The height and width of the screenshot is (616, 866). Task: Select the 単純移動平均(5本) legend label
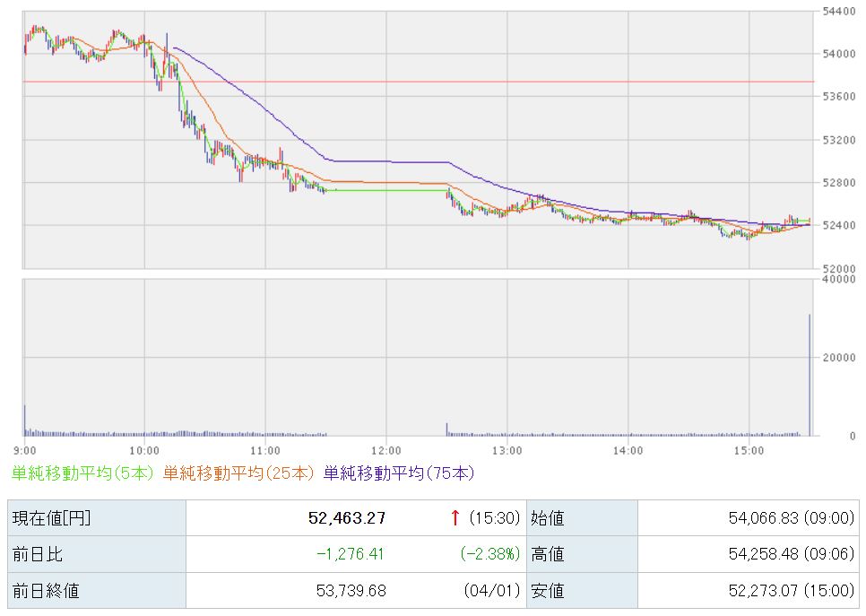point(83,473)
